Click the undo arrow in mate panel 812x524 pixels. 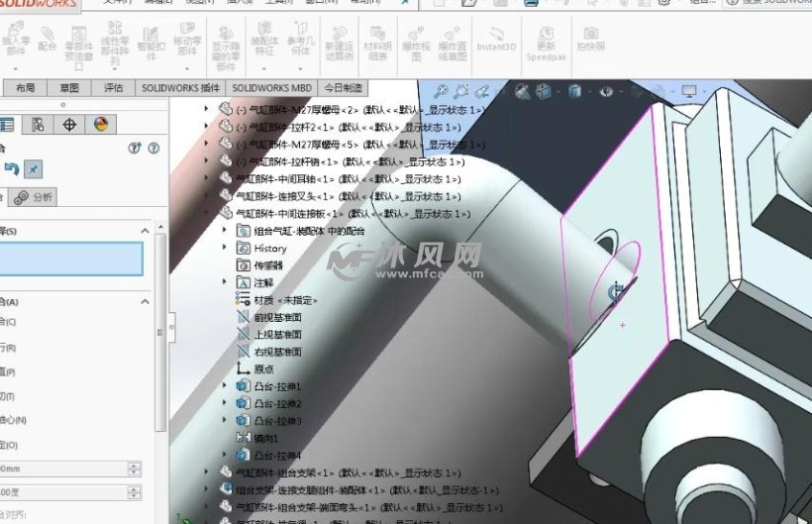(x=12, y=168)
